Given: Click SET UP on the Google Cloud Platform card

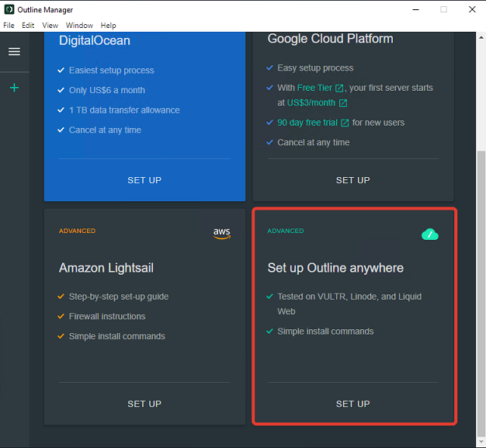Looking at the screenshot, I should [x=353, y=180].
